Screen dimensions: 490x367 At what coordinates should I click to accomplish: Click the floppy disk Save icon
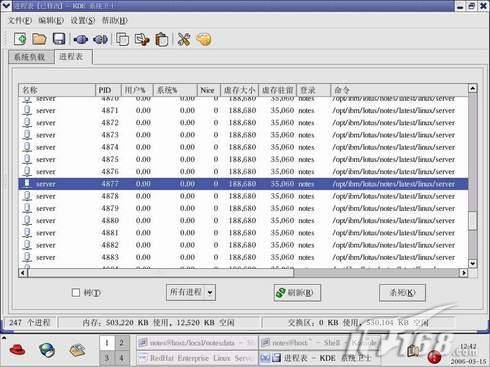click(59, 39)
